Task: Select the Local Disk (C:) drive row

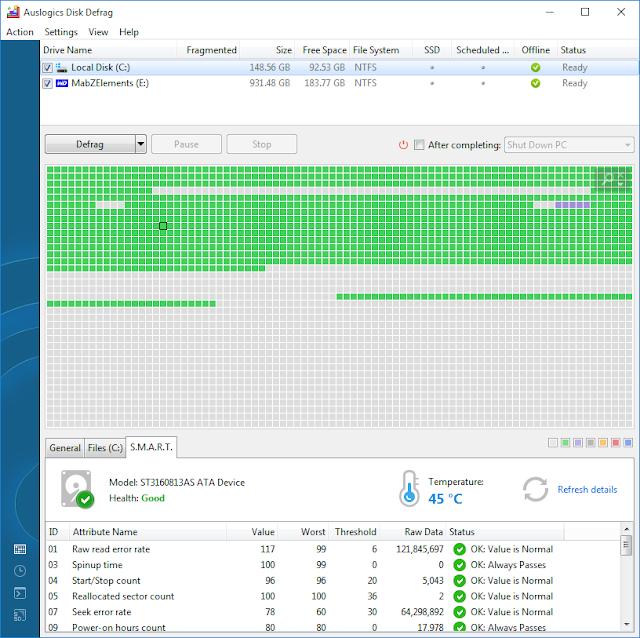Action: pyautogui.click(x=340, y=68)
